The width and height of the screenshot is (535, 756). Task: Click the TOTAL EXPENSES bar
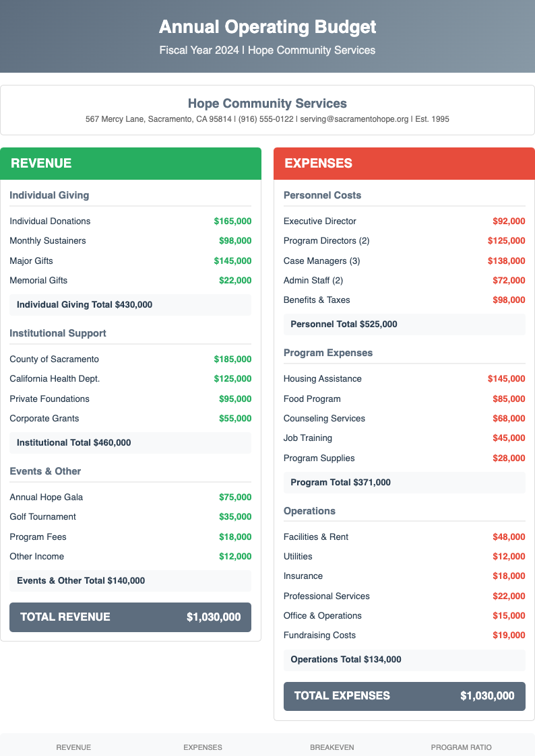tap(404, 696)
